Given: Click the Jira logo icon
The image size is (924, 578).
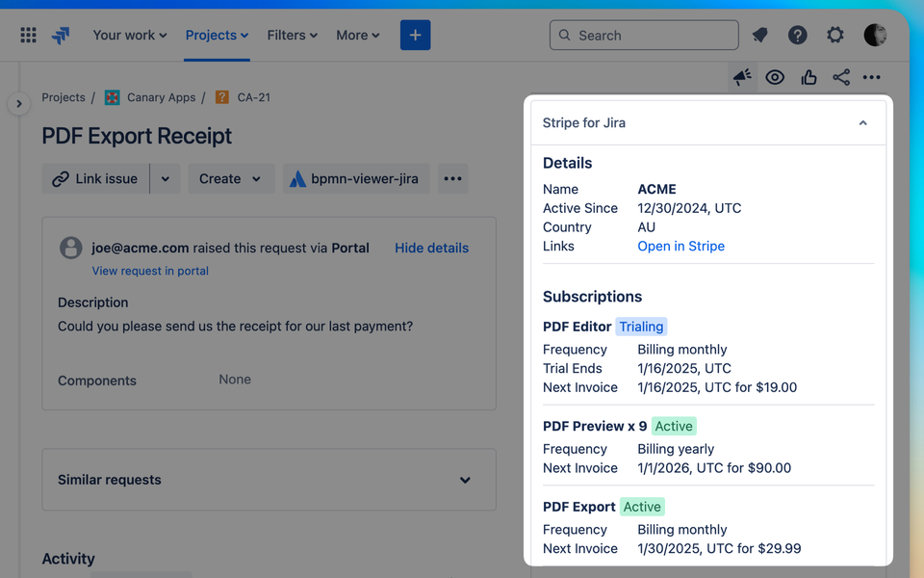Looking at the screenshot, I should pos(61,36).
